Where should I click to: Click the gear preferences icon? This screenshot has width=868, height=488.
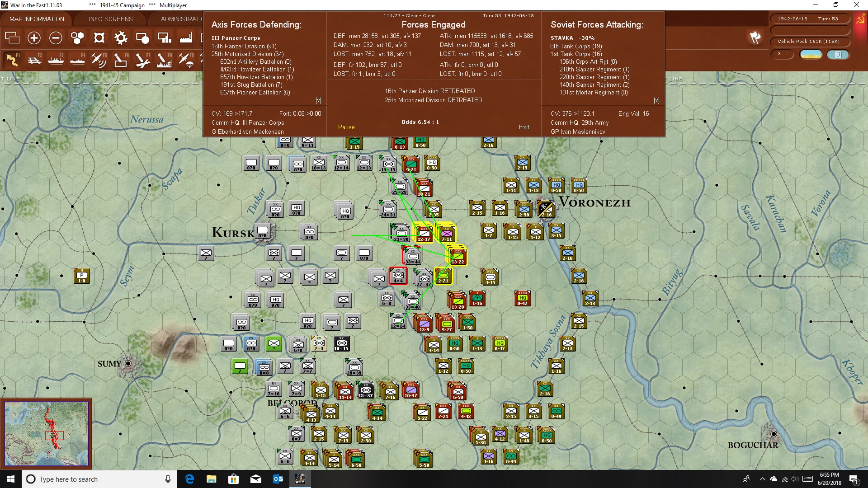point(121,38)
